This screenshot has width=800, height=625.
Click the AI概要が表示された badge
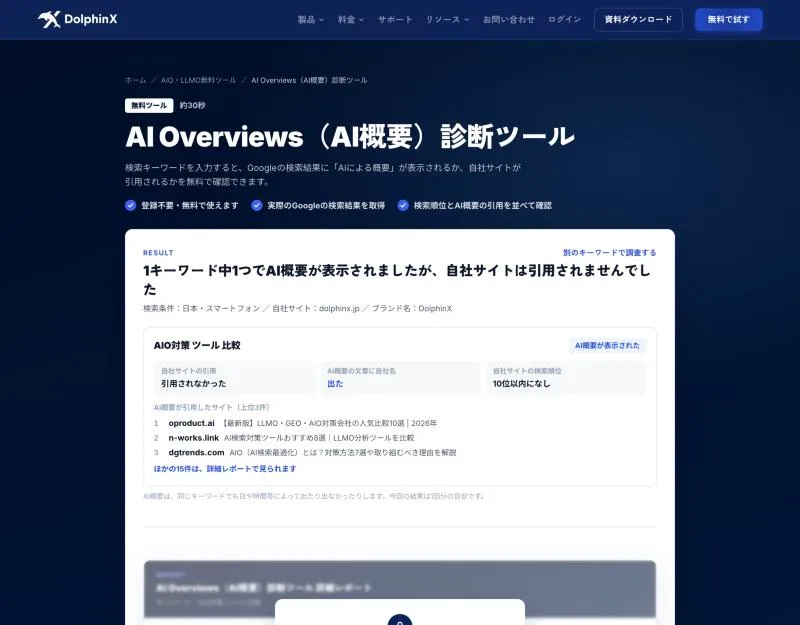click(607, 345)
